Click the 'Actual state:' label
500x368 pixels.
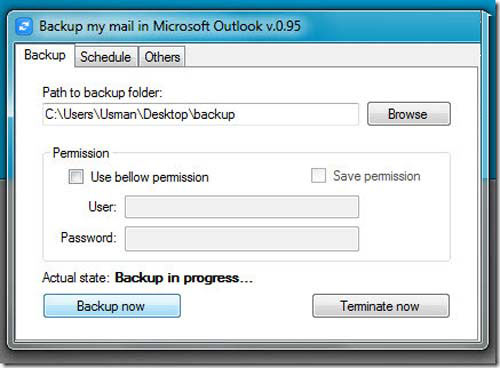(76, 278)
